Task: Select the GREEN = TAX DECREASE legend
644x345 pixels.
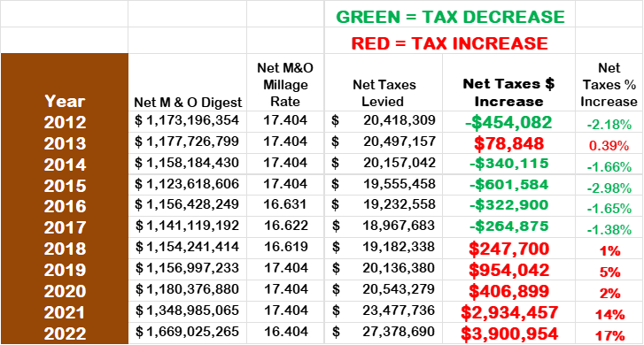Action: [450, 17]
